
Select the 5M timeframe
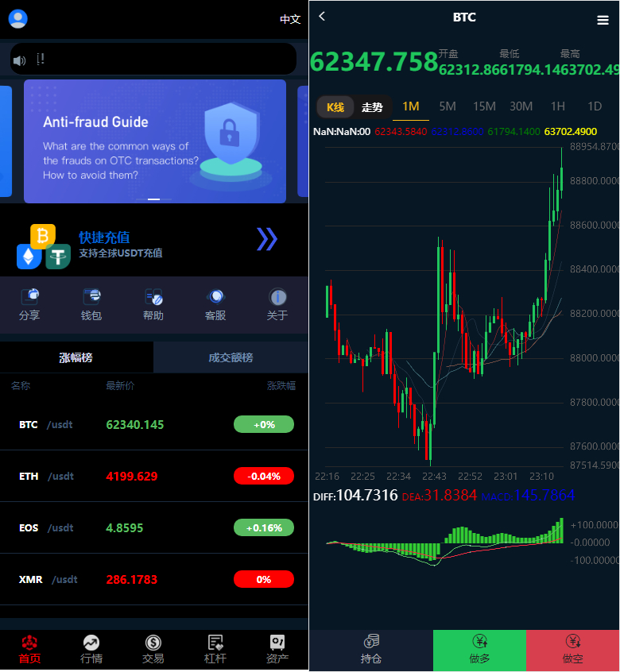(x=448, y=106)
